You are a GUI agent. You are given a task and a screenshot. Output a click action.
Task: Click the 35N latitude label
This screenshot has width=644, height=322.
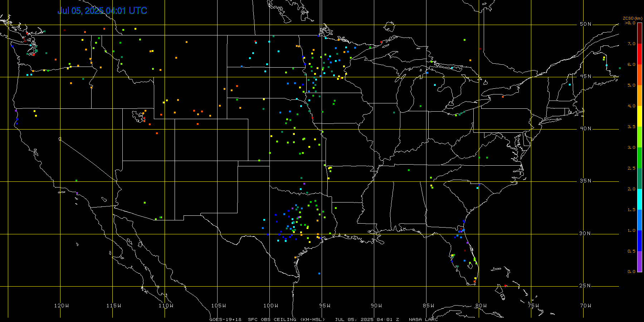tap(585, 181)
